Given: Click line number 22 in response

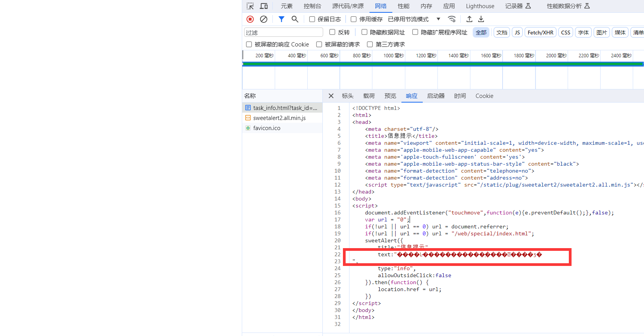Looking at the screenshot, I should click(x=337, y=254).
